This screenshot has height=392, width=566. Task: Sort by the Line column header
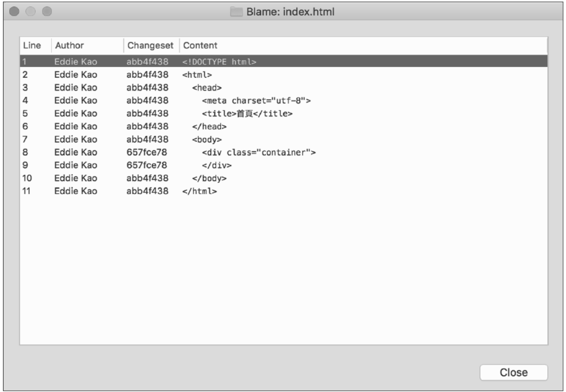coord(32,45)
